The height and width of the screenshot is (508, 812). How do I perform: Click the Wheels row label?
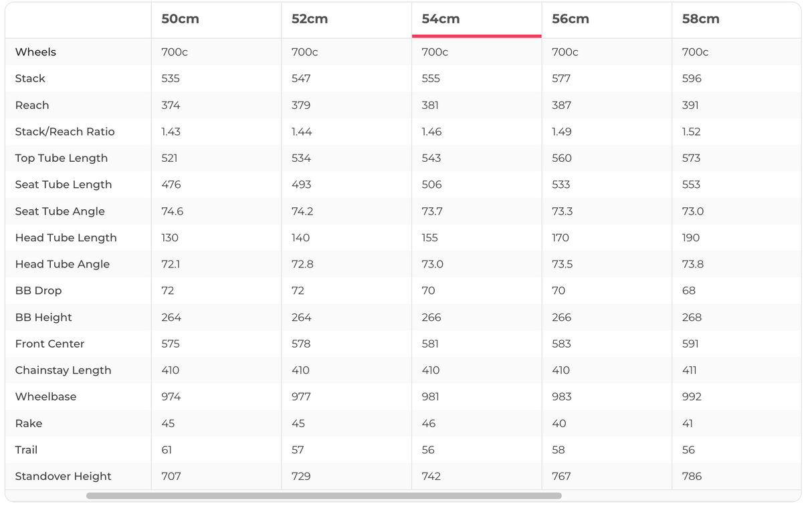(x=35, y=52)
